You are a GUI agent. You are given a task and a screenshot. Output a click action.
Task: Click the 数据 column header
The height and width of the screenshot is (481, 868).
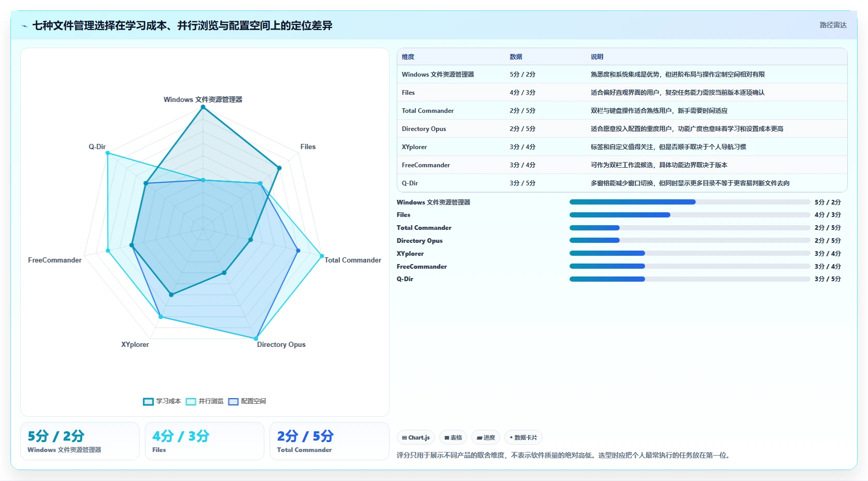coord(516,57)
